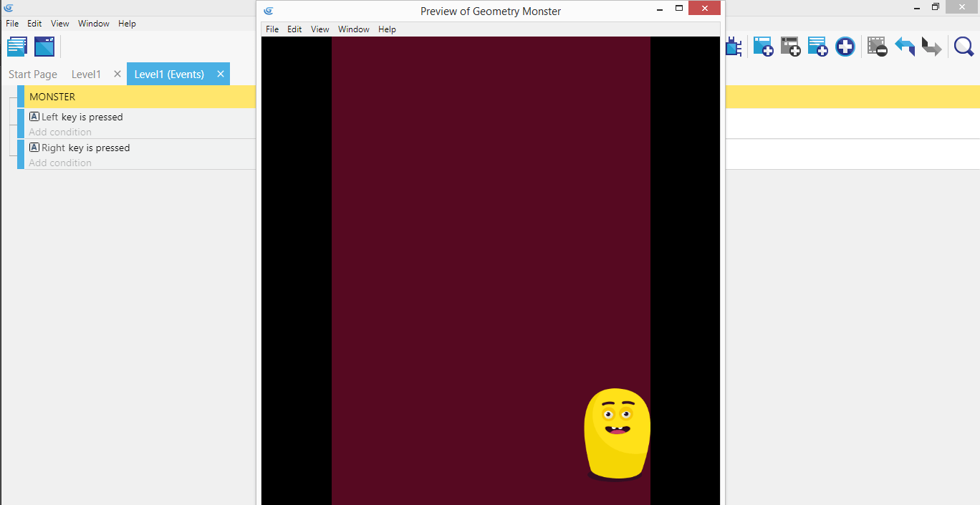Redo change with gray arrow icon
This screenshot has width=980, height=505.
(x=931, y=47)
